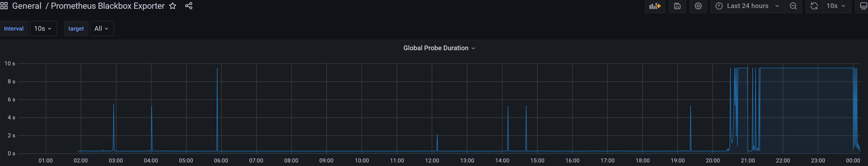Click the 6 s y-axis label
Viewport: 868px width, 166px height.
(x=11, y=100)
